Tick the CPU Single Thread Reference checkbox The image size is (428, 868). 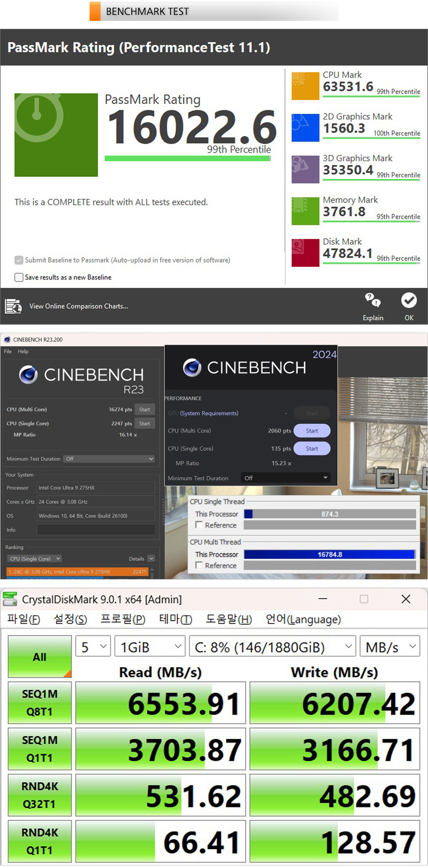pyautogui.click(x=199, y=525)
